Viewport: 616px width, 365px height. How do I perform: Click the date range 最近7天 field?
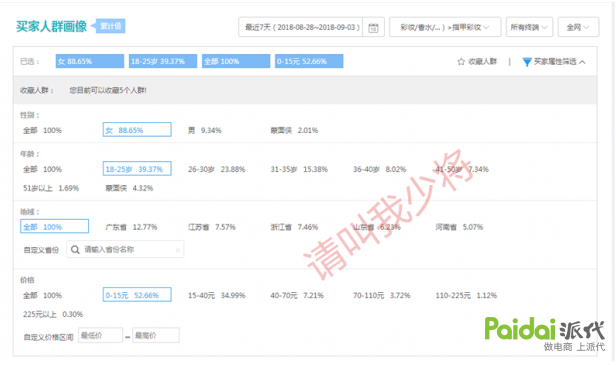click(301, 27)
